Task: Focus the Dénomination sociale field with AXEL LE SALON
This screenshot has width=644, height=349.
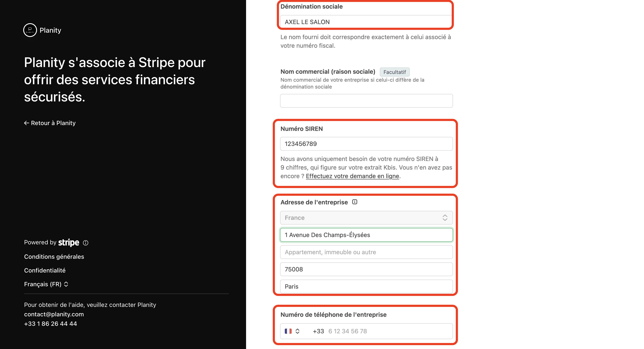Action: click(366, 22)
